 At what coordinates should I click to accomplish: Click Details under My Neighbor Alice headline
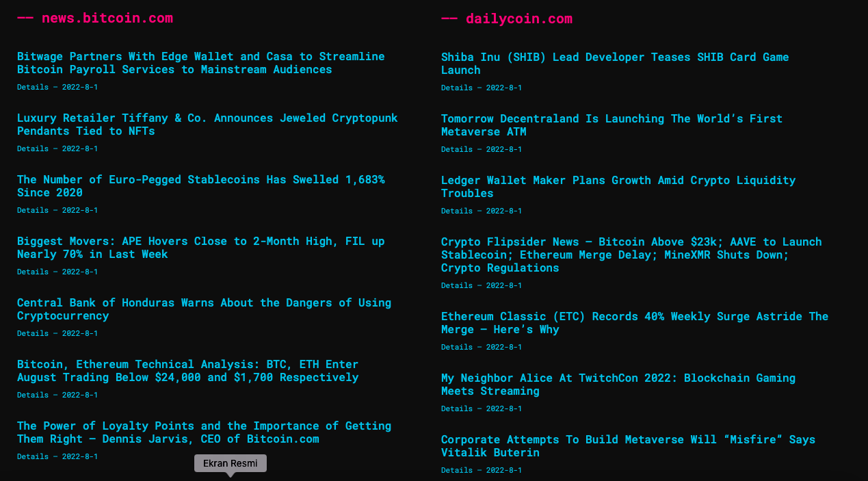tap(457, 409)
